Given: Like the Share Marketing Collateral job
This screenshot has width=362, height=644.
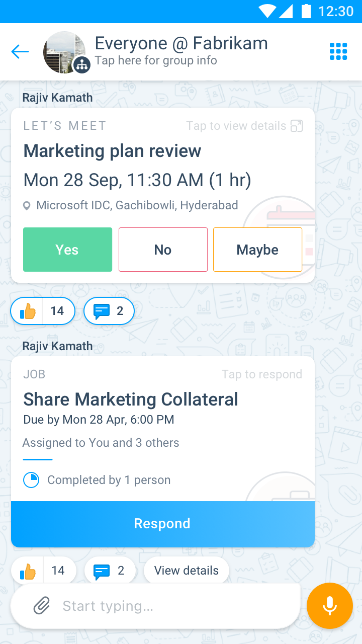Looking at the screenshot, I should pyautogui.click(x=28, y=571).
